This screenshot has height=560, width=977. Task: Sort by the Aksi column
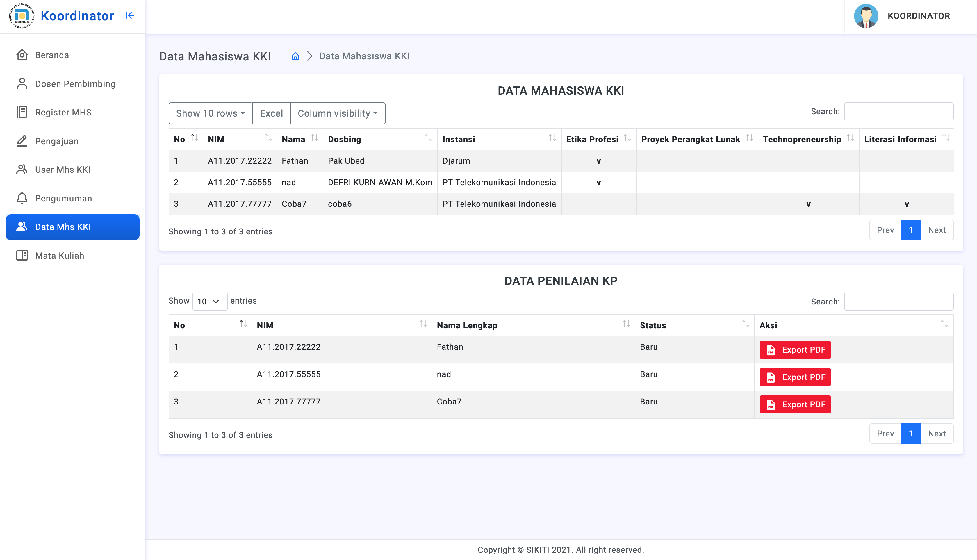(853, 325)
